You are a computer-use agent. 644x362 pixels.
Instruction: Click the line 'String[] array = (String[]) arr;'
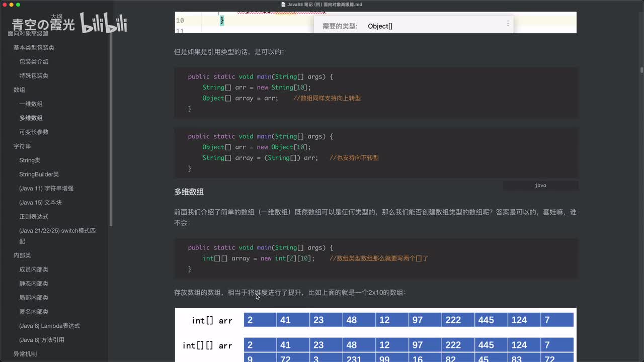261,158
